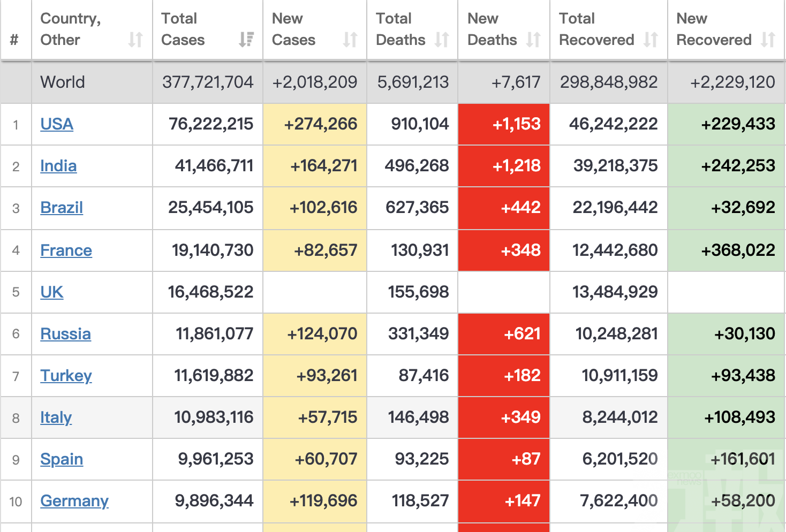
Task: Sort by Country, Other column arrows
Action: point(135,40)
